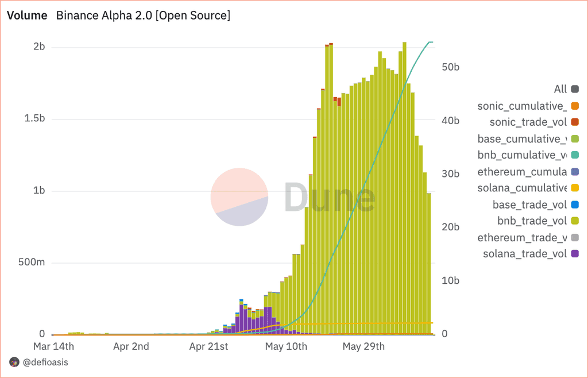The height and width of the screenshot is (378, 588).
Task: Toggle gray ethereum_trade_v legend dot
Action: pos(574,238)
